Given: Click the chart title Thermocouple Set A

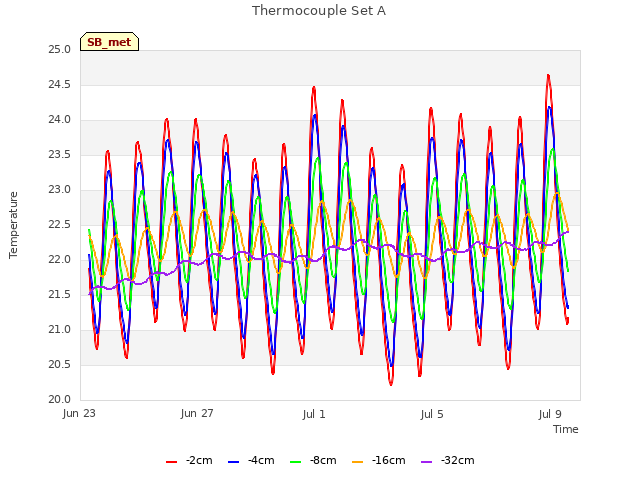Looking at the screenshot, I should pyautogui.click(x=319, y=11).
